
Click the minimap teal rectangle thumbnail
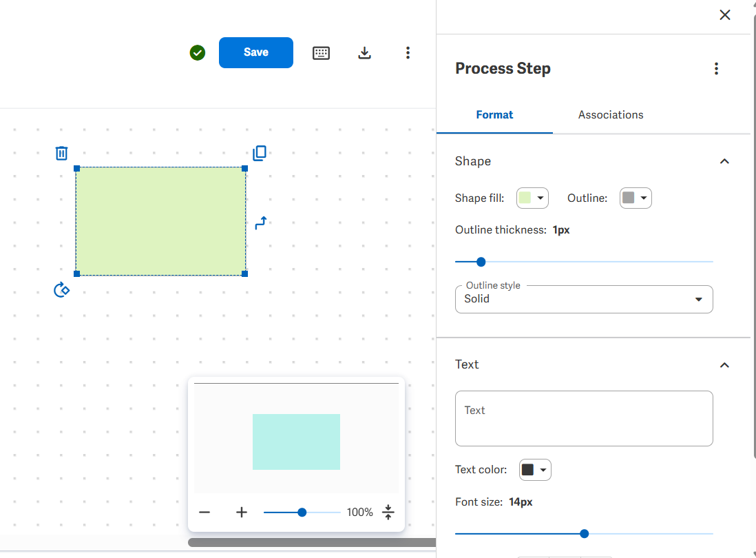tap(296, 442)
